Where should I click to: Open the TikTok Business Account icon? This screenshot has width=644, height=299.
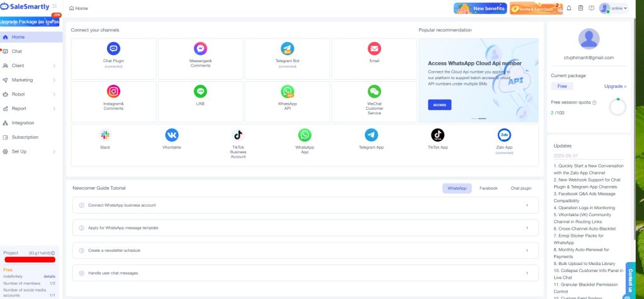pos(238,135)
